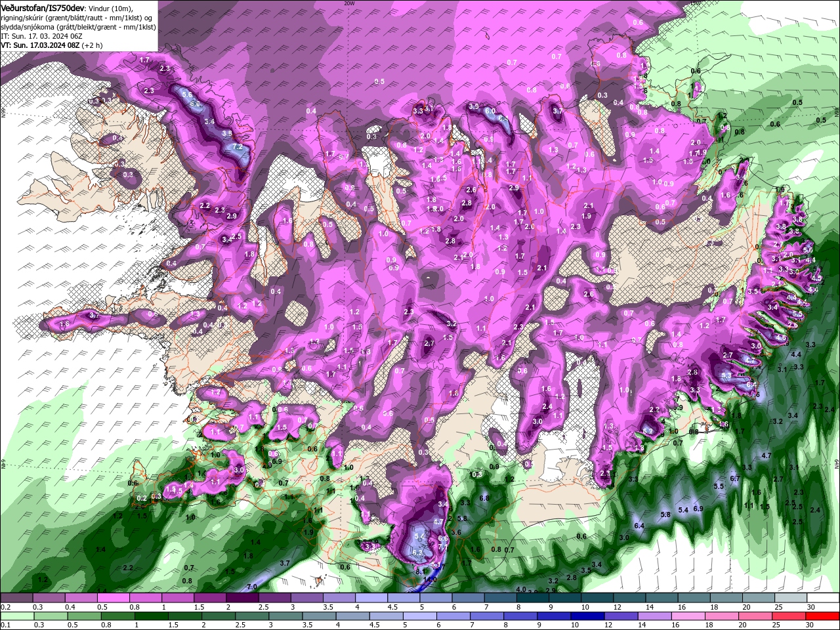Screen dimensions: 840x630
Task: Select the snow legend swatch labeled 3.5
Action: coord(338,598)
